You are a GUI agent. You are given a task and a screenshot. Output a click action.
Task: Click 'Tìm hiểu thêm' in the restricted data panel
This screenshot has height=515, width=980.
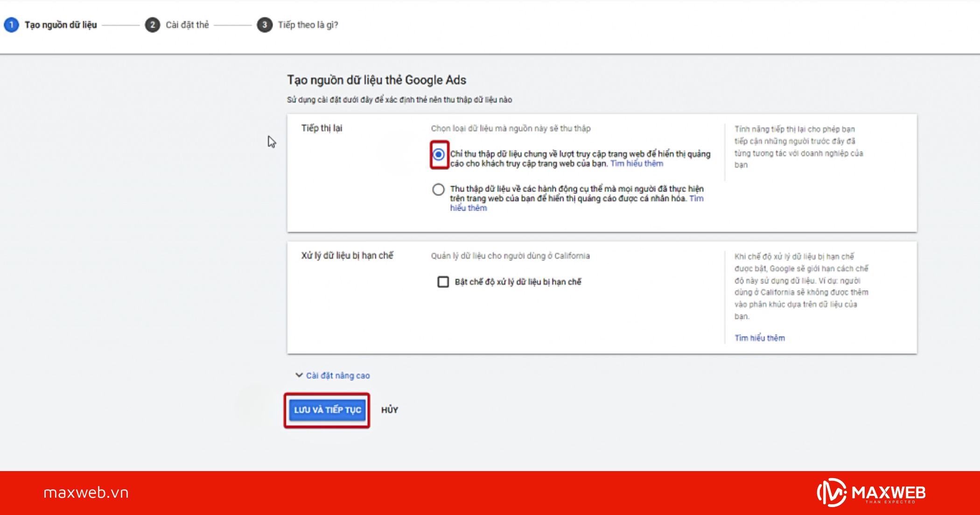(x=760, y=338)
